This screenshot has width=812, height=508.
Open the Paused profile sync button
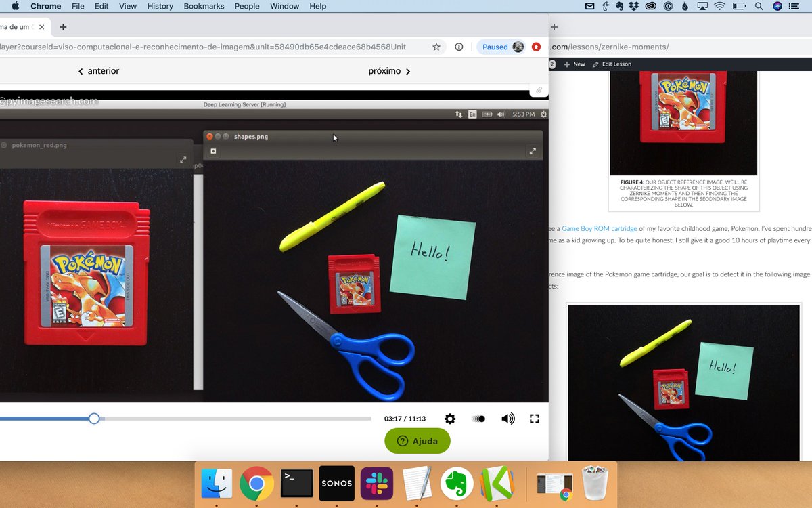click(501, 47)
